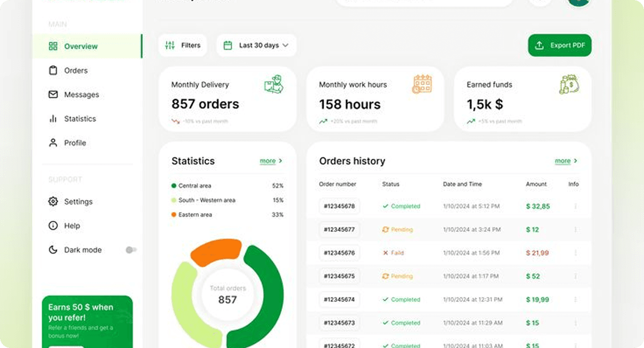Click the Overview grid icon
This screenshot has width=644, height=348.
tap(53, 46)
